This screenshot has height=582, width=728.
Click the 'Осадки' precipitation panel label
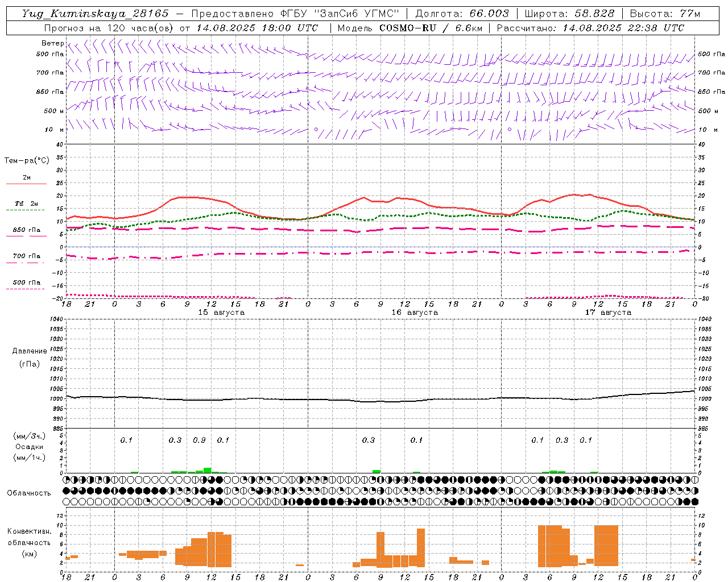30,447
